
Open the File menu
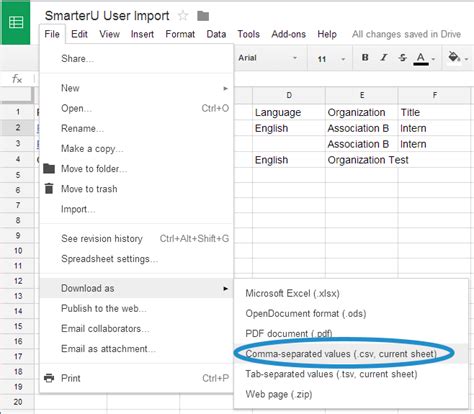coord(52,34)
